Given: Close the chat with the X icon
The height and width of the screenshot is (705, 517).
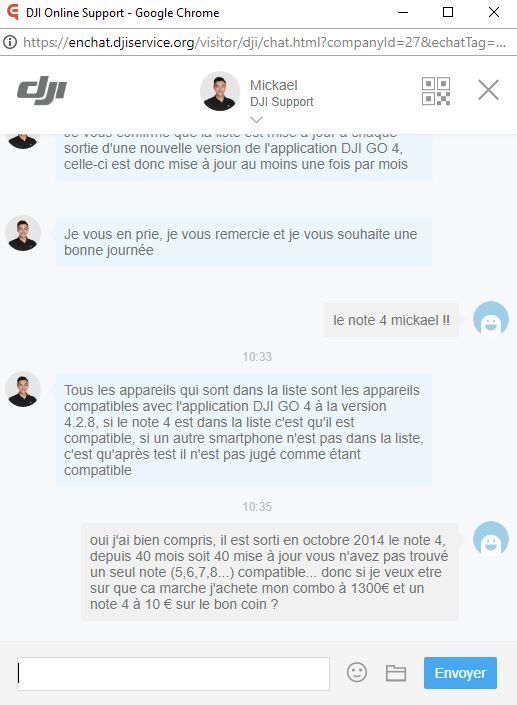Looking at the screenshot, I should [x=488, y=90].
